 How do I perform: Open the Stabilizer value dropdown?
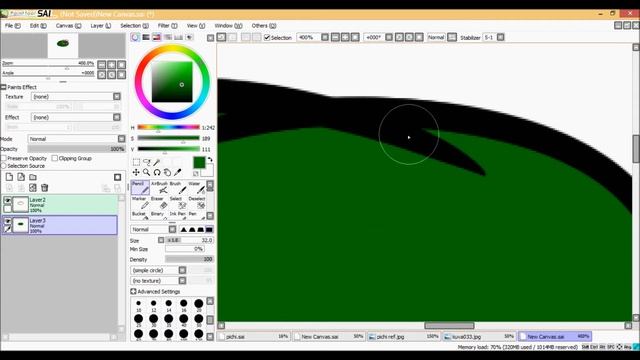[500, 38]
